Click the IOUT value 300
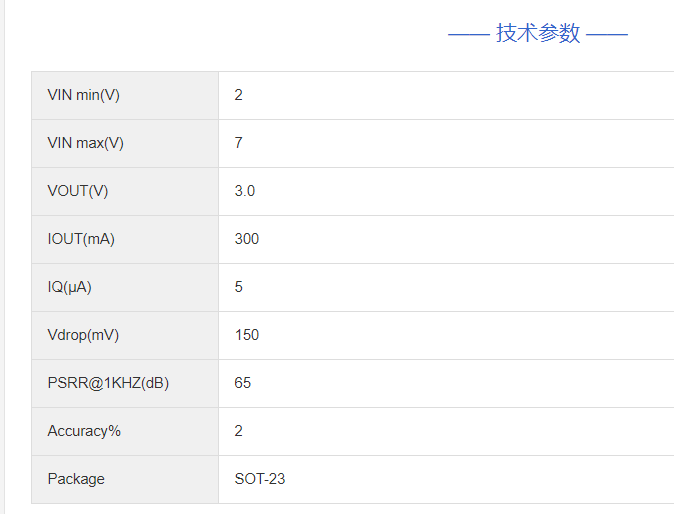The width and height of the screenshot is (674, 514). [247, 239]
